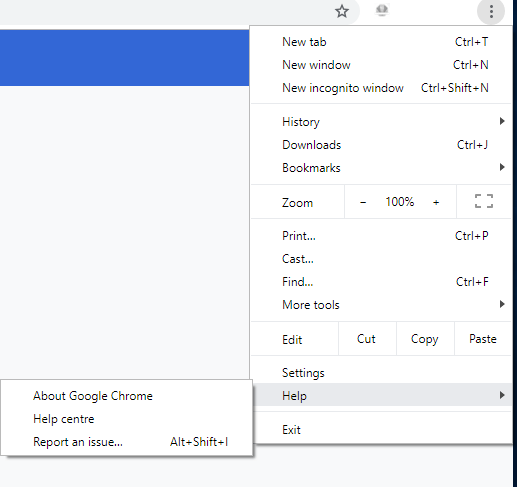Close the Chrome three-dot menu button
Viewport: 517px width, 487px height.
(491, 12)
